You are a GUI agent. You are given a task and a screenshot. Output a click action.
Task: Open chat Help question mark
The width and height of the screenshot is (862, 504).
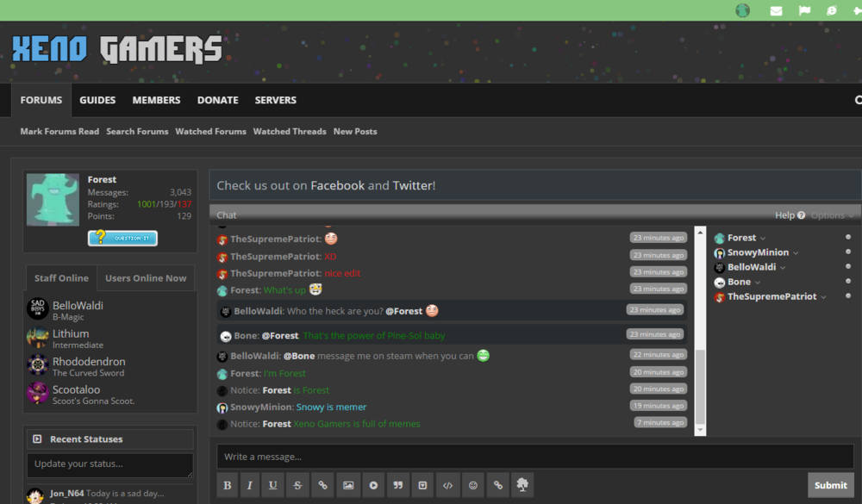click(801, 215)
